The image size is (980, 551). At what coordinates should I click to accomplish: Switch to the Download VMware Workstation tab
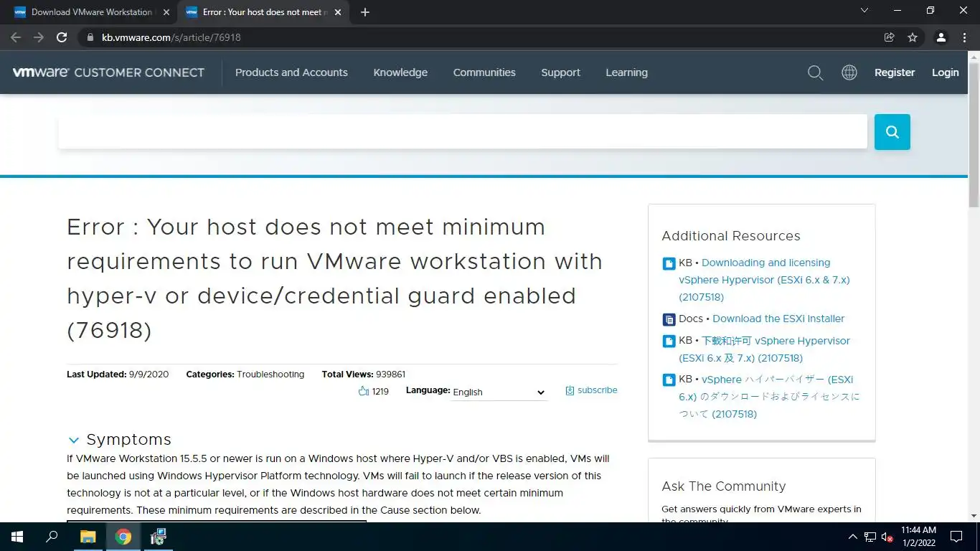point(91,12)
